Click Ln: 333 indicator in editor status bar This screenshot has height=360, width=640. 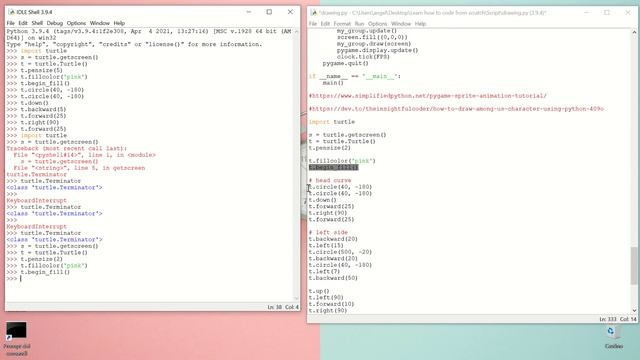(608, 319)
